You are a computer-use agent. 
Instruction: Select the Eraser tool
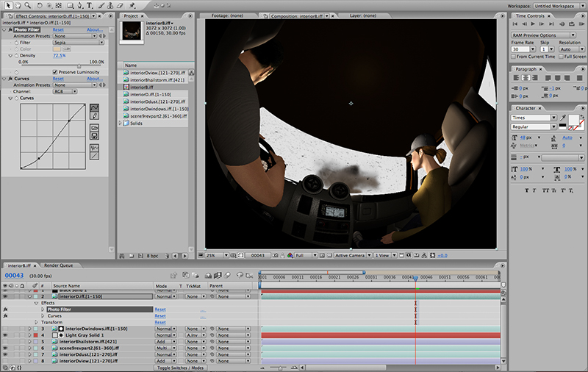click(x=120, y=5)
